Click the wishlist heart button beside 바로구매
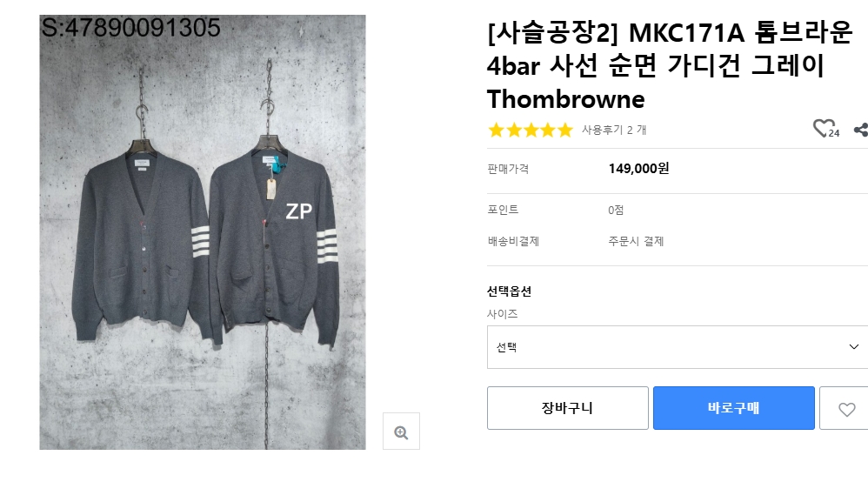 pyautogui.click(x=845, y=409)
